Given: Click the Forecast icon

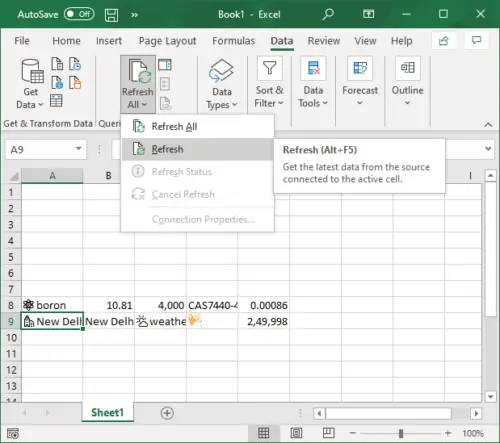Looking at the screenshot, I should (360, 68).
